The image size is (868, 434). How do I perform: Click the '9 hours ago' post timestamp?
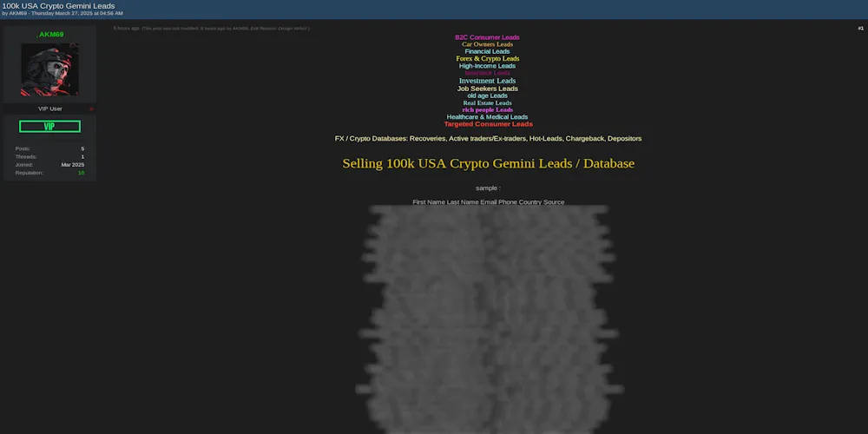126,29
